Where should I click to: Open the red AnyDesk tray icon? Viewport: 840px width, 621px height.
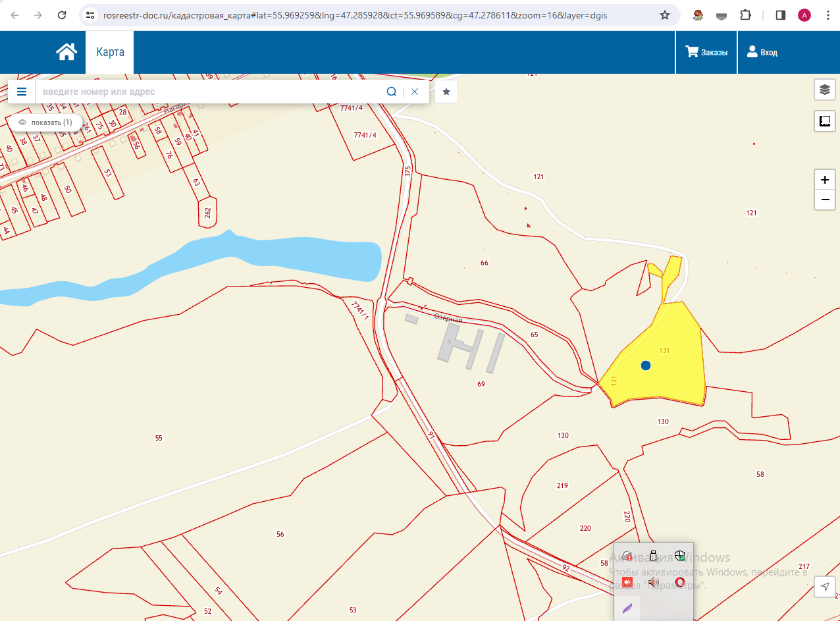pos(627,582)
